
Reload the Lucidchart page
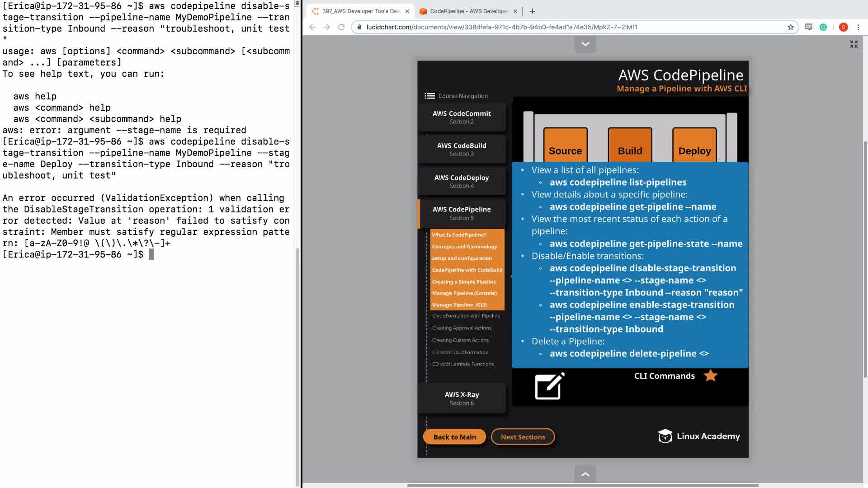point(341,27)
